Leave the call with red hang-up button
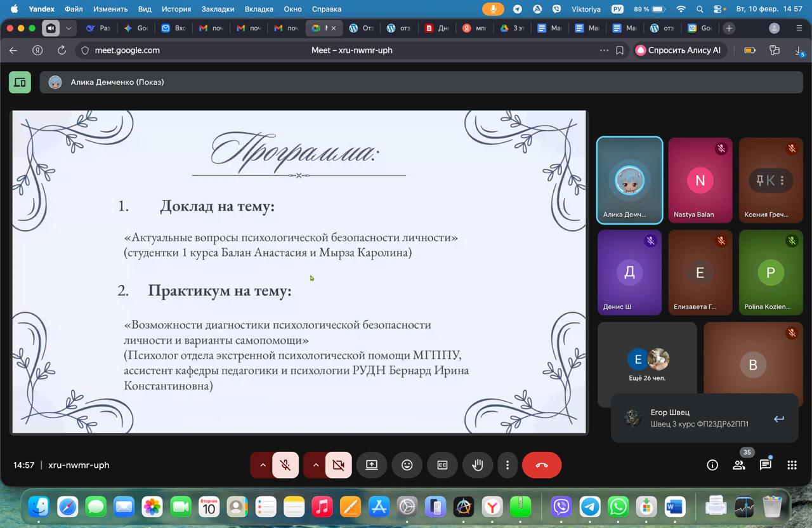Viewport: 812px width, 528px height. click(x=541, y=465)
